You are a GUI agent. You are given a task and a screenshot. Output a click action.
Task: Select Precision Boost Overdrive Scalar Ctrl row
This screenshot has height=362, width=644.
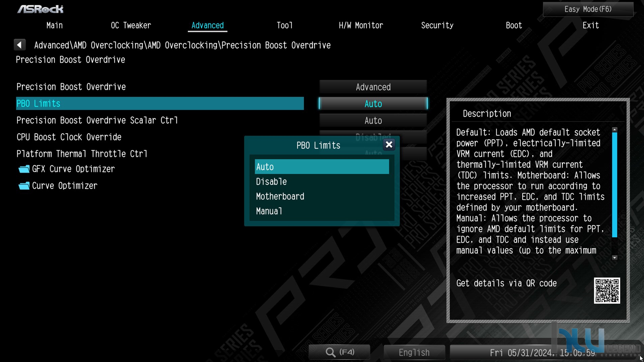pyautogui.click(x=160, y=120)
